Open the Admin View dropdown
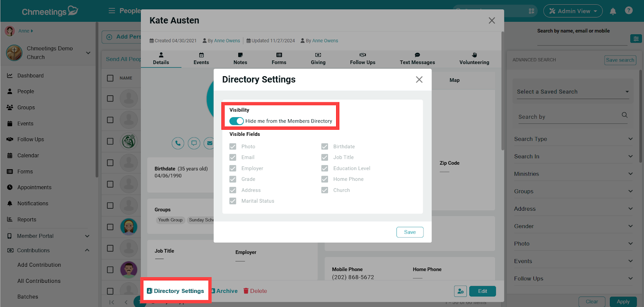 pyautogui.click(x=573, y=11)
